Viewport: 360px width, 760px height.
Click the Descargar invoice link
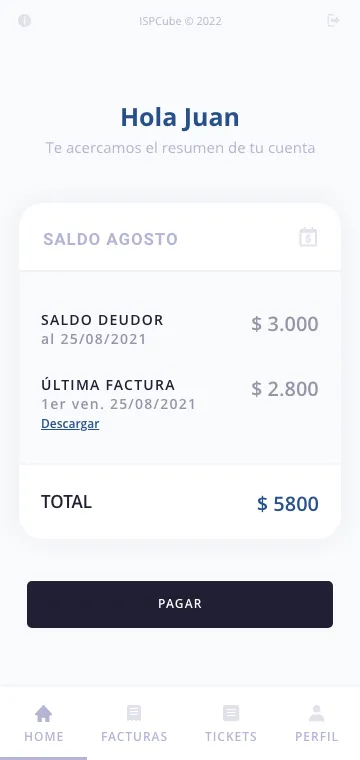[x=70, y=424]
